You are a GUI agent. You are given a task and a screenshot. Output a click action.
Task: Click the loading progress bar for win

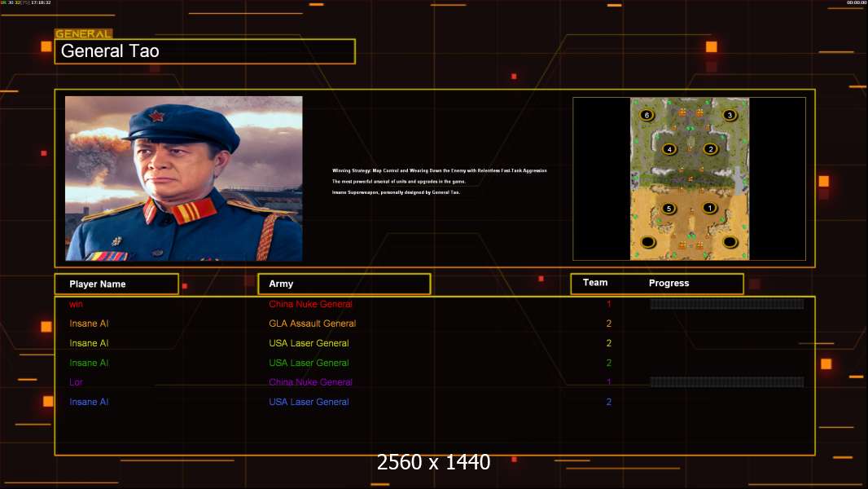[727, 303]
